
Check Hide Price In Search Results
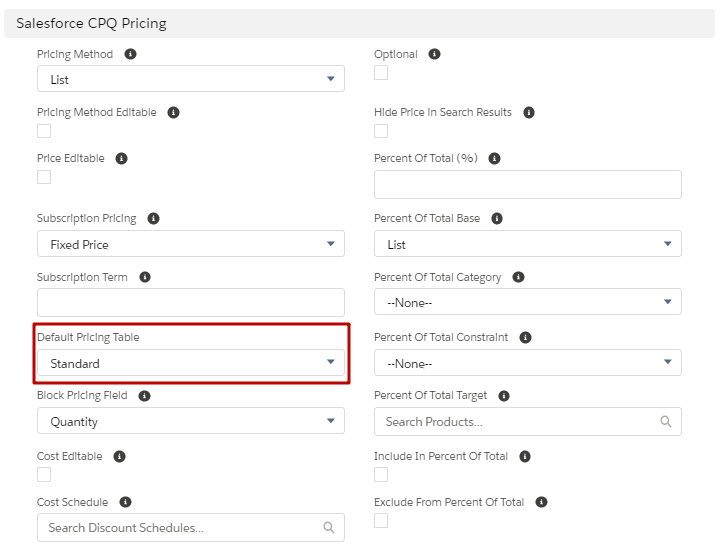(381, 131)
